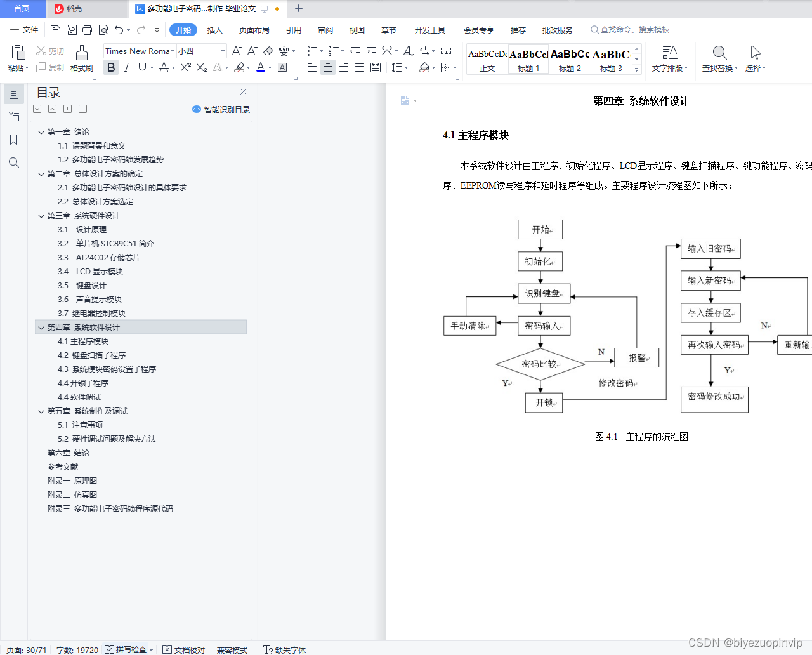Toggle Underline formatting
Viewport: 812px width, 655px height.
click(x=142, y=67)
